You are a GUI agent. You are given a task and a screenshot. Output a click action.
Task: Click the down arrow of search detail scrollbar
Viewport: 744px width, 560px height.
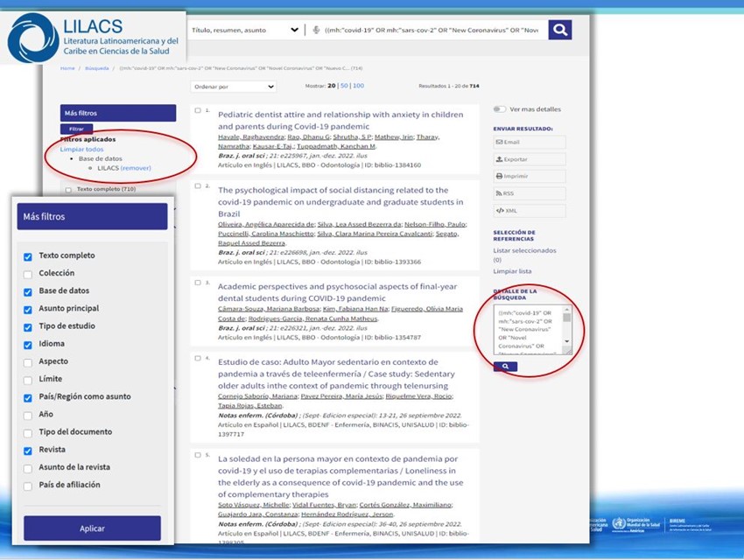tap(566, 341)
